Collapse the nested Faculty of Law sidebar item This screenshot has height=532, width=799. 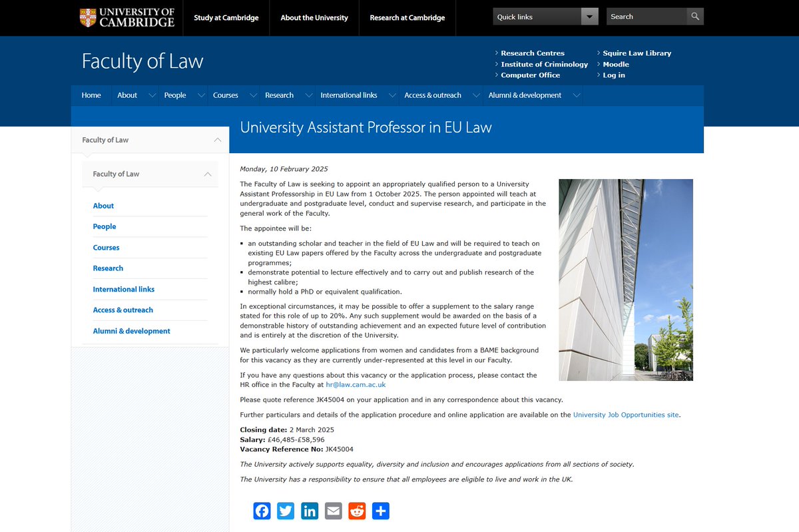tap(207, 174)
